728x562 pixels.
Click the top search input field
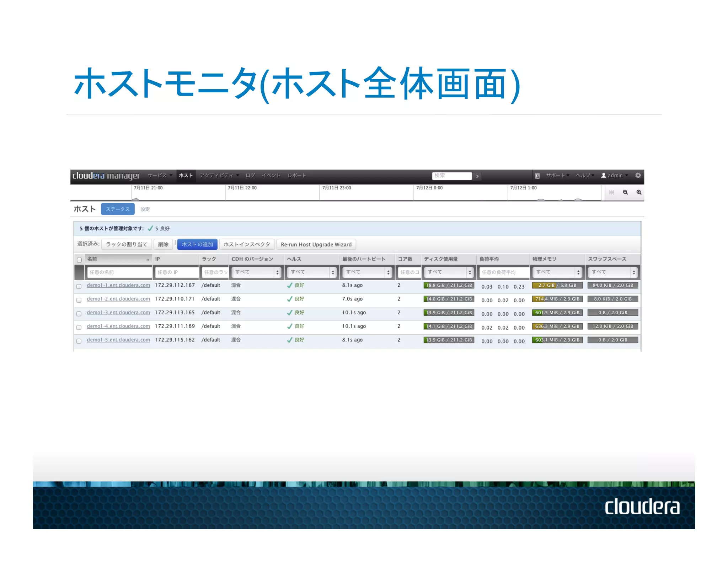pos(452,175)
